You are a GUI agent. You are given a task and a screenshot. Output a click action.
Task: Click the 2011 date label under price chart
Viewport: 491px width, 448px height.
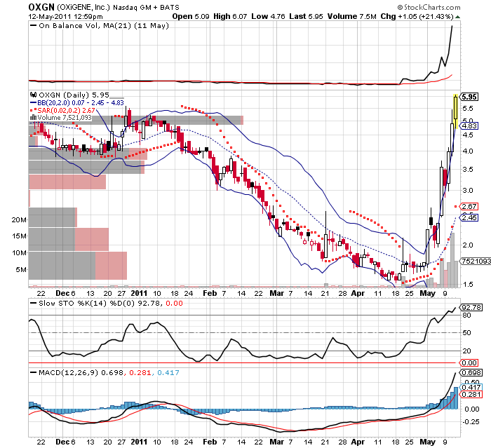tap(139, 293)
